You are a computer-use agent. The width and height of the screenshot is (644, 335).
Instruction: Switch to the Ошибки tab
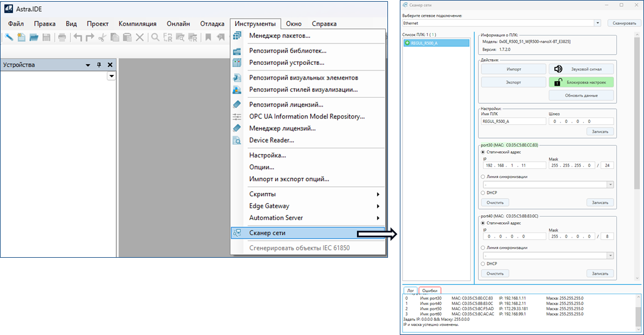coord(430,290)
